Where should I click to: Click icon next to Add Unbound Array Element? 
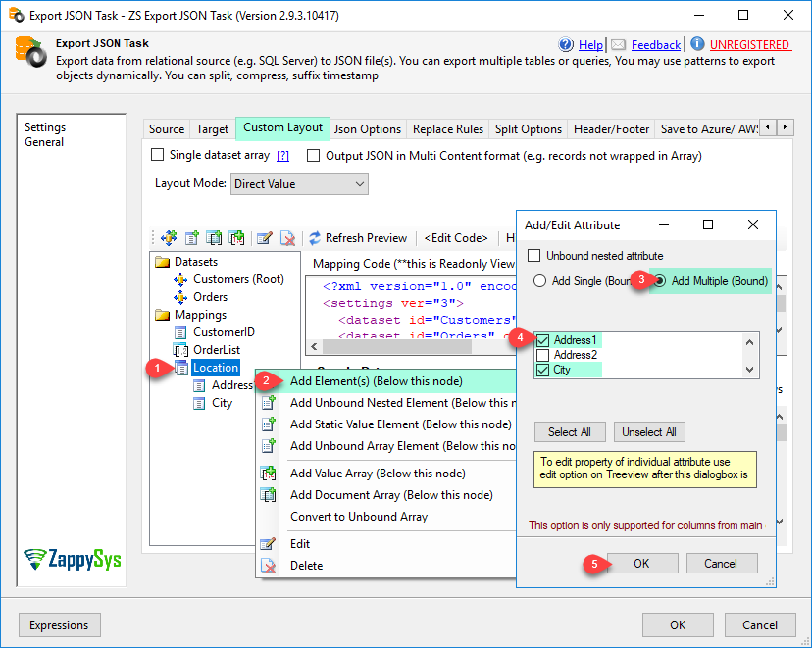269,446
